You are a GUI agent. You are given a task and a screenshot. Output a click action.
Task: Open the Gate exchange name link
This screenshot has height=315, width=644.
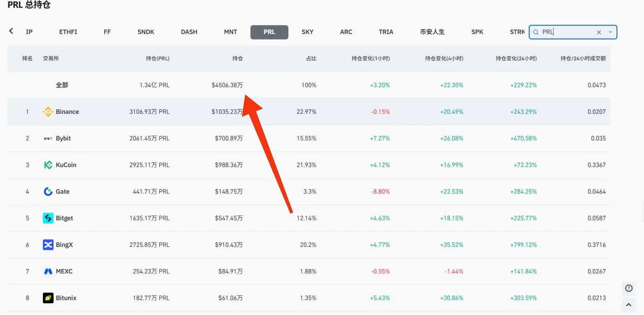click(63, 192)
